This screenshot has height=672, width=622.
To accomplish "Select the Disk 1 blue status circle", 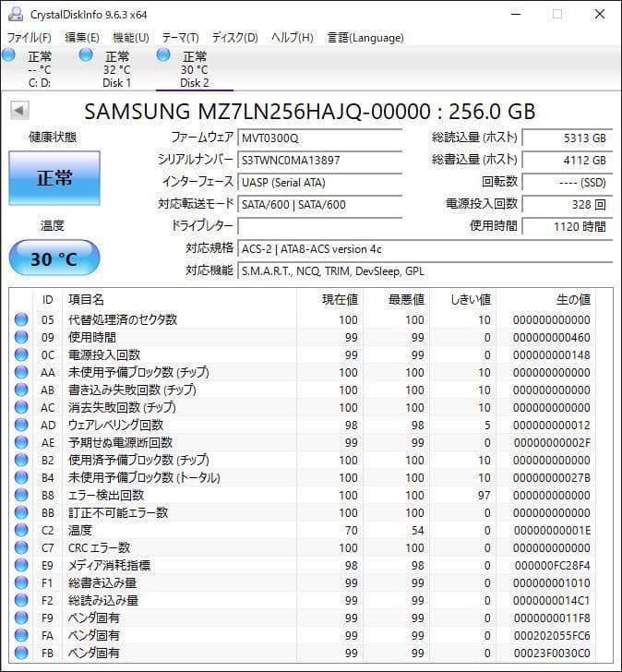I will [86, 54].
